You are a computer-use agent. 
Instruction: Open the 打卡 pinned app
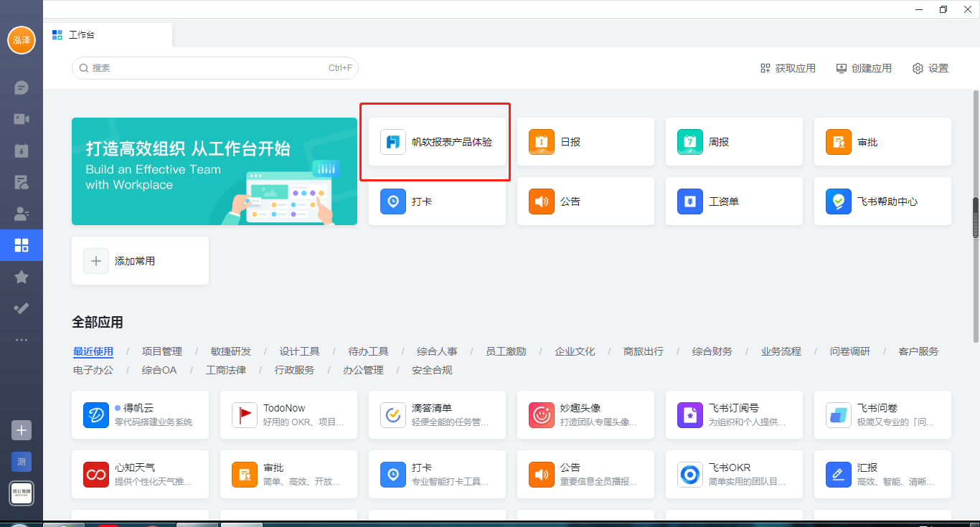(x=437, y=201)
